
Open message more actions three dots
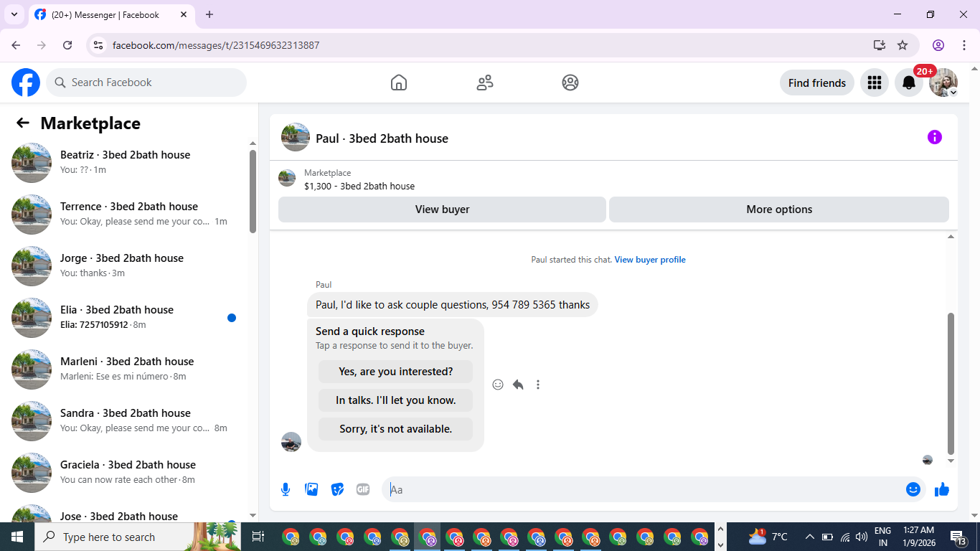point(538,385)
